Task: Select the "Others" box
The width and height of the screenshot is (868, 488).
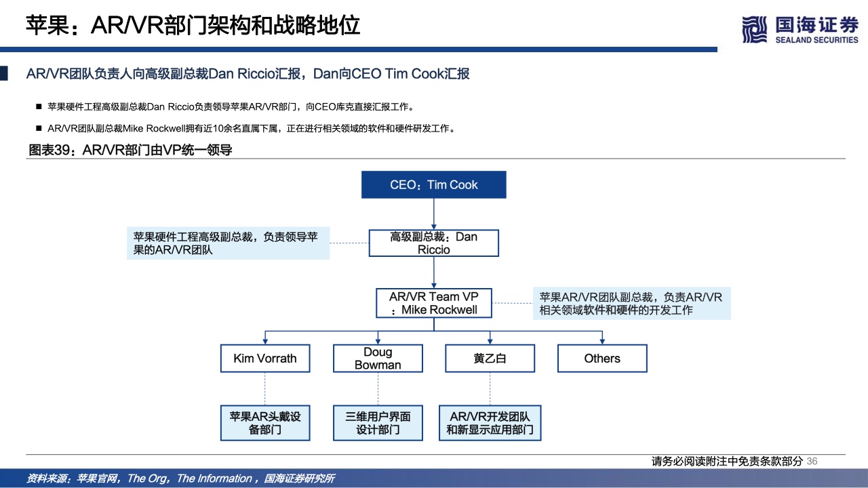Action: coord(602,359)
